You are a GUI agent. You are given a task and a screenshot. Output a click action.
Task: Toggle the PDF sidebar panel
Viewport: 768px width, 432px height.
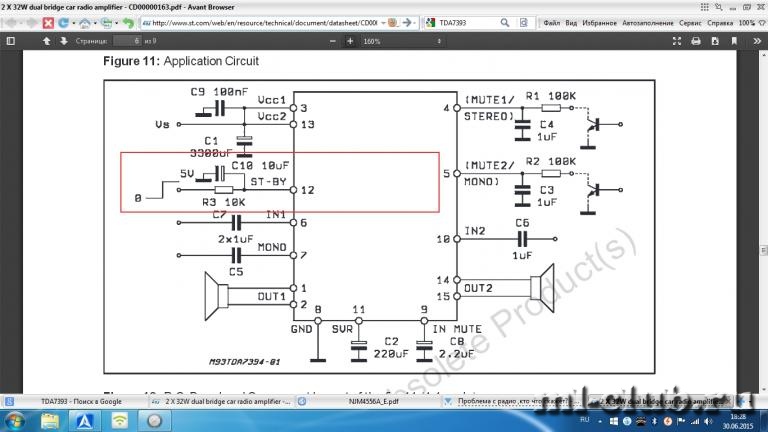click(10, 41)
